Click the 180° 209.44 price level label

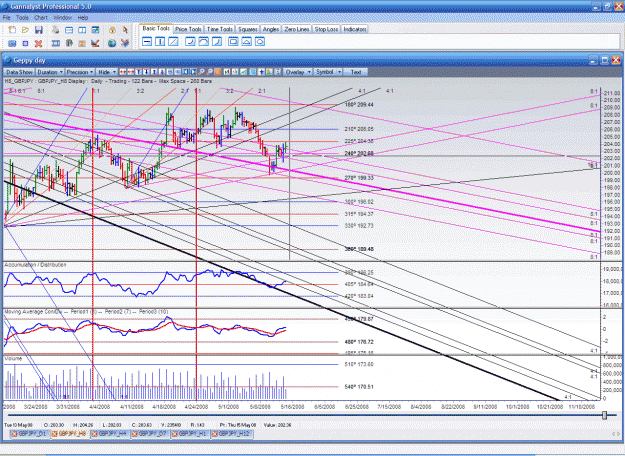[x=359, y=104]
